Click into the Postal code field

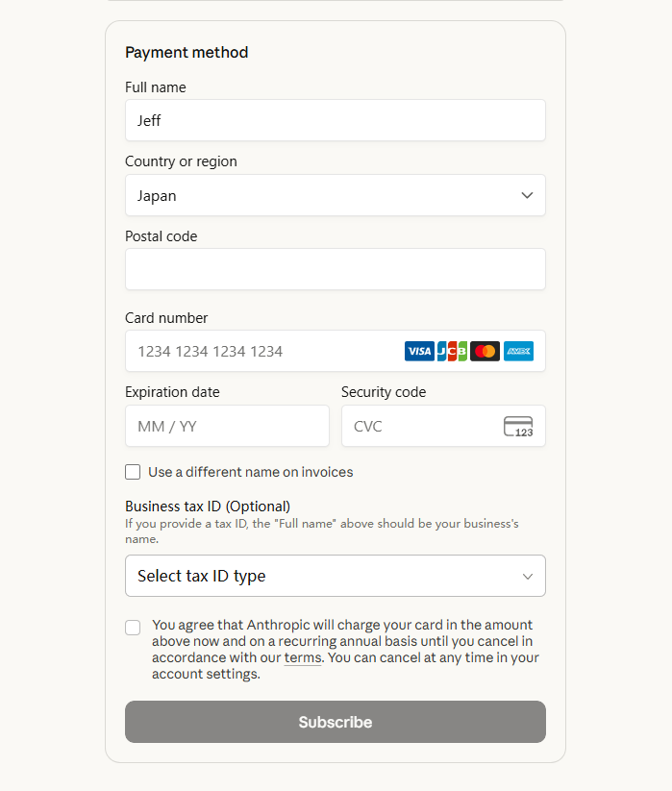click(335, 269)
